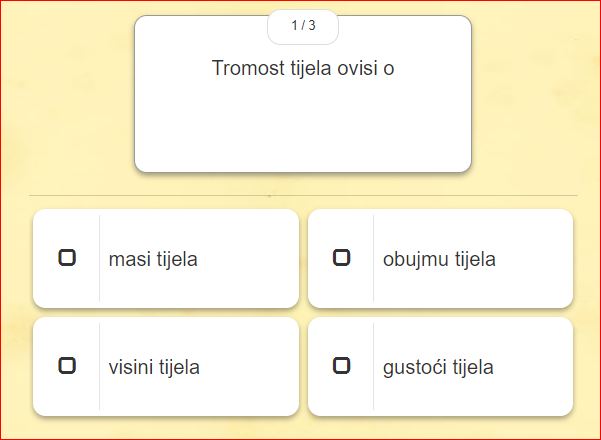This screenshot has width=601, height=440.
Task: Click the "masi tijela" answer text
Action: pos(153,259)
